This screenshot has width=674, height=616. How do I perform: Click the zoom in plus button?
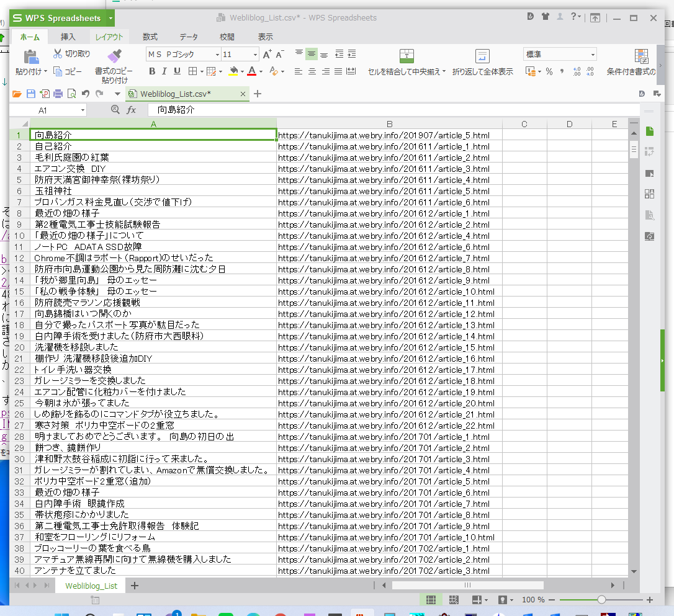click(x=650, y=600)
